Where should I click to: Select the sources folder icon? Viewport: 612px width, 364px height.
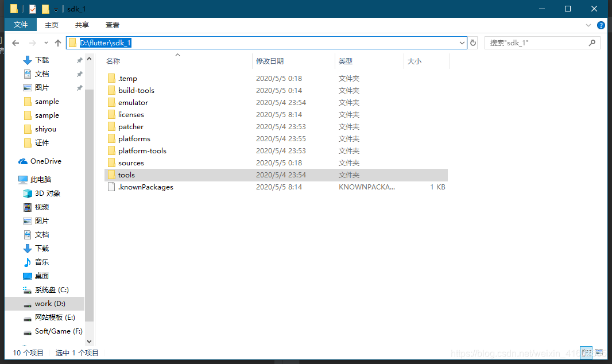point(111,163)
